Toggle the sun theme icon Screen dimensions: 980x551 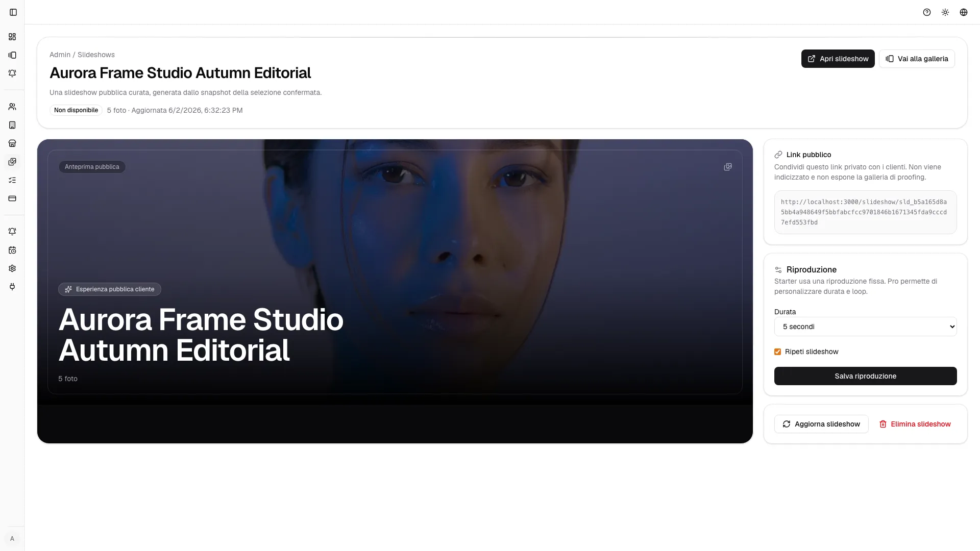pos(945,12)
